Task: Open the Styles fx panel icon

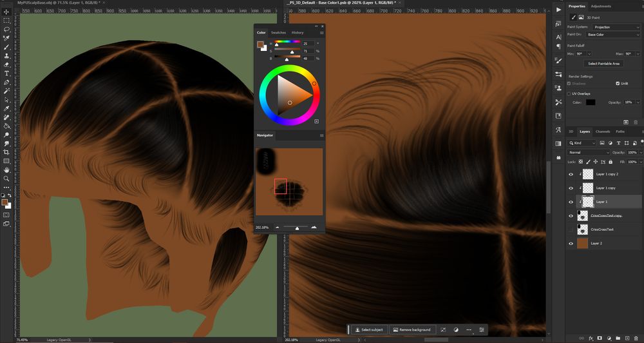Action: [558, 24]
